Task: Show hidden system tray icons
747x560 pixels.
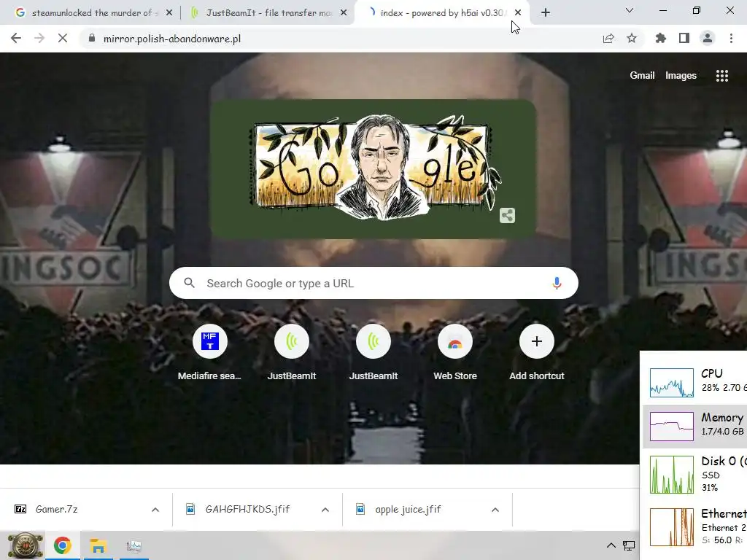Action: tap(611, 545)
